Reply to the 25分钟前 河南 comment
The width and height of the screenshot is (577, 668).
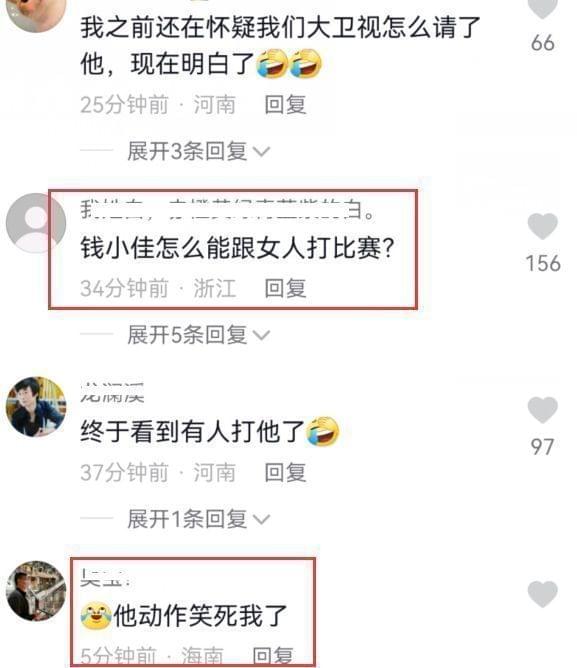(x=285, y=104)
